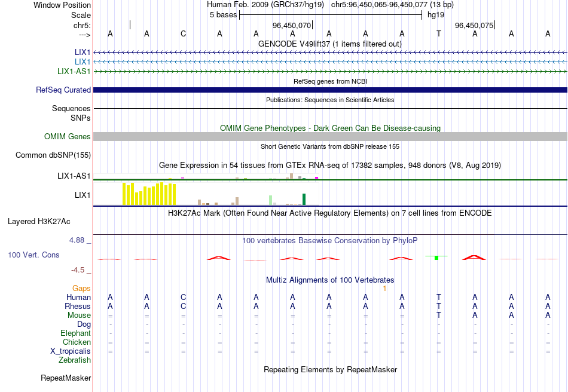Click the LIX1 GTEx yellow expression bars
The image size is (568, 392).
[x=149, y=194]
